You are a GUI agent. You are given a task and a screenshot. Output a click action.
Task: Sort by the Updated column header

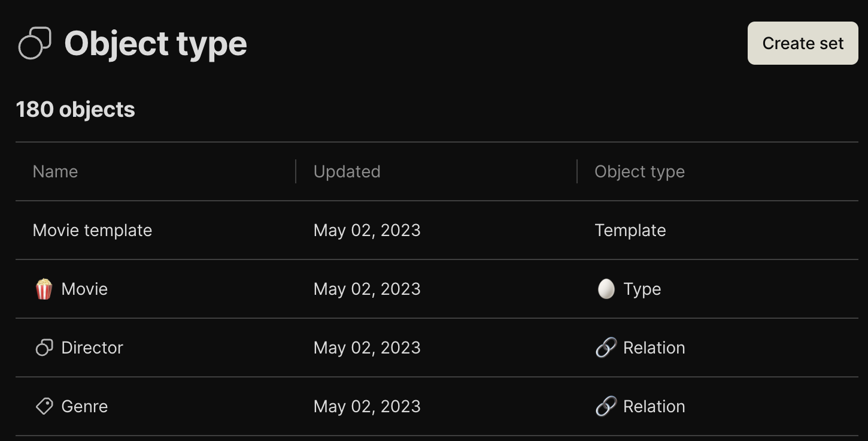click(x=347, y=171)
